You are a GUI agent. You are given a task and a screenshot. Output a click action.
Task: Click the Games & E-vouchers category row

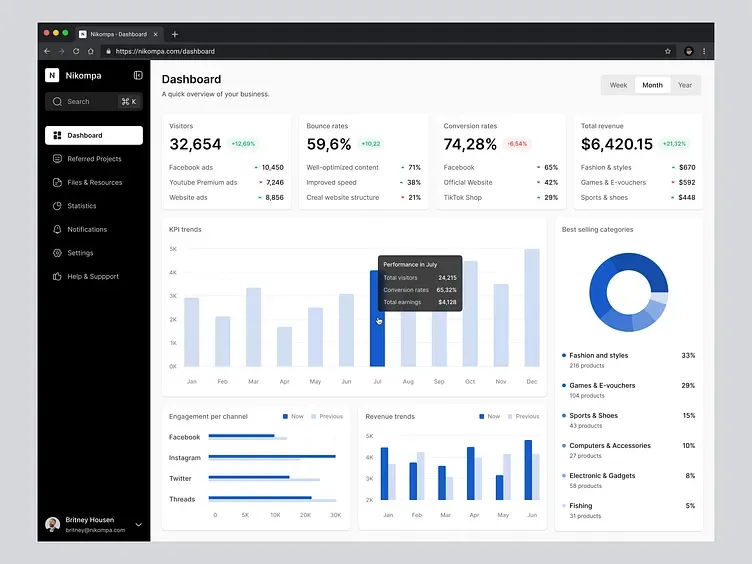pyautogui.click(x=628, y=390)
